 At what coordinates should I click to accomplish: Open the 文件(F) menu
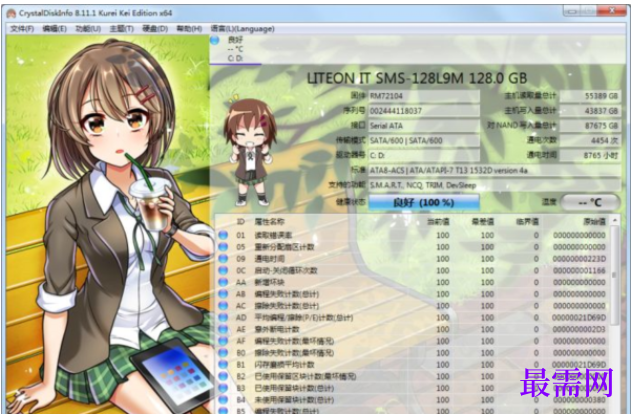[22, 29]
